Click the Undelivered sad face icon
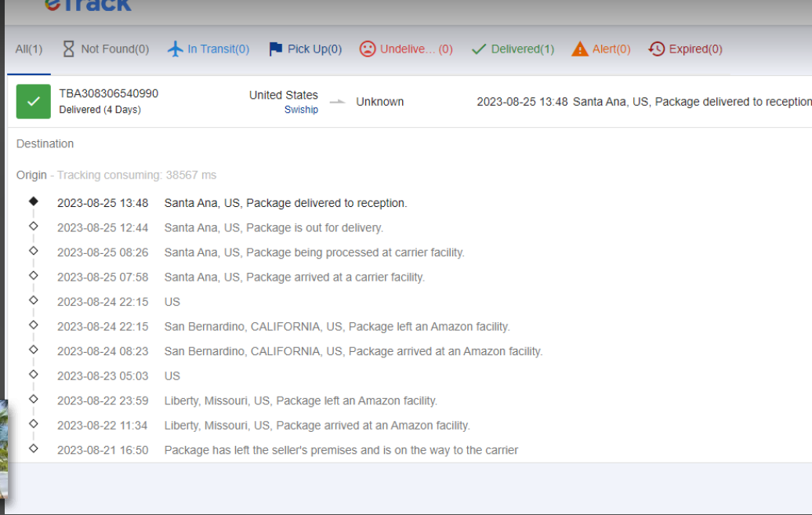The width and height of the screenshot is (812, 515). [x=367, y=49]
